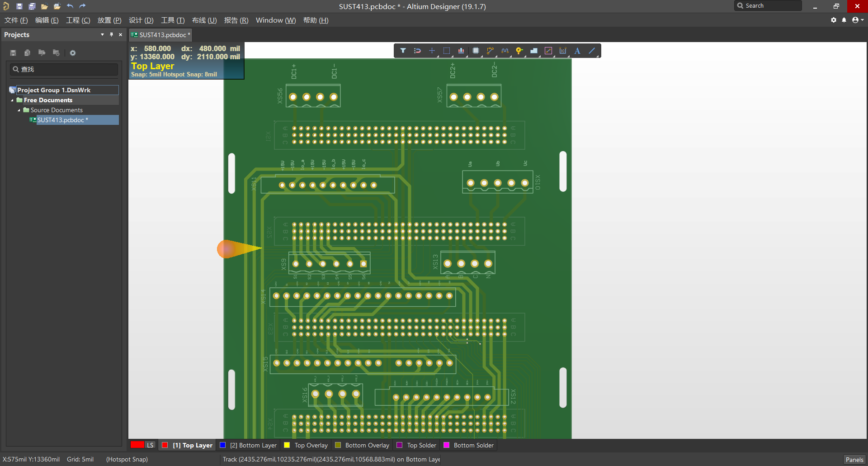Image resolution: width=868 pixels, height=466 pixels.
Task: Toggle the Projects panel pin
Action: [111, 34]
